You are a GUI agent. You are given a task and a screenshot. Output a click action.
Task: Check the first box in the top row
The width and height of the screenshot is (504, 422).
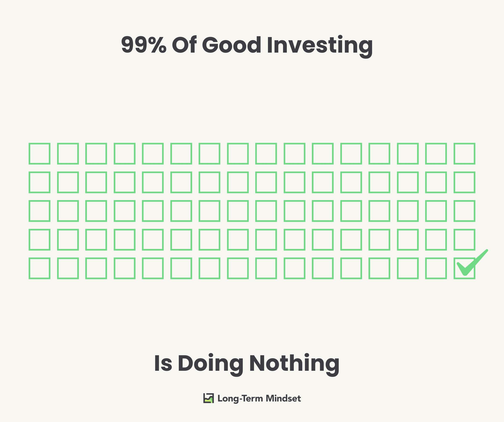point(40,154)
